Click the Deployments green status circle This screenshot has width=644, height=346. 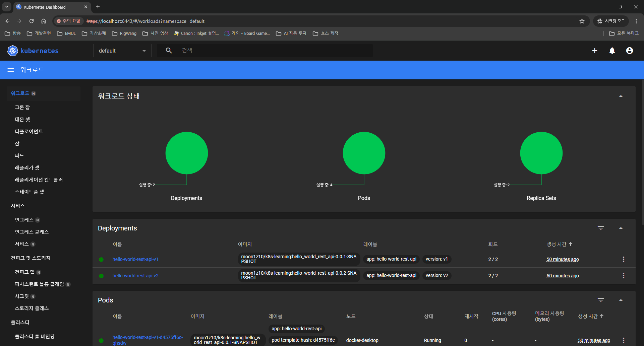(187, 153)
